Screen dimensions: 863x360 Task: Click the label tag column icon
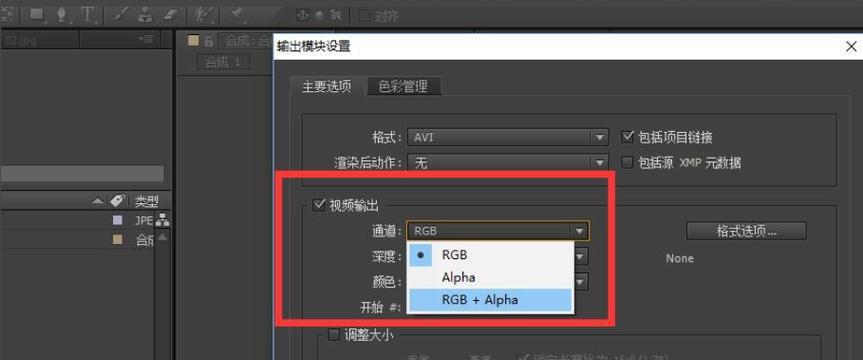(117, 201)
